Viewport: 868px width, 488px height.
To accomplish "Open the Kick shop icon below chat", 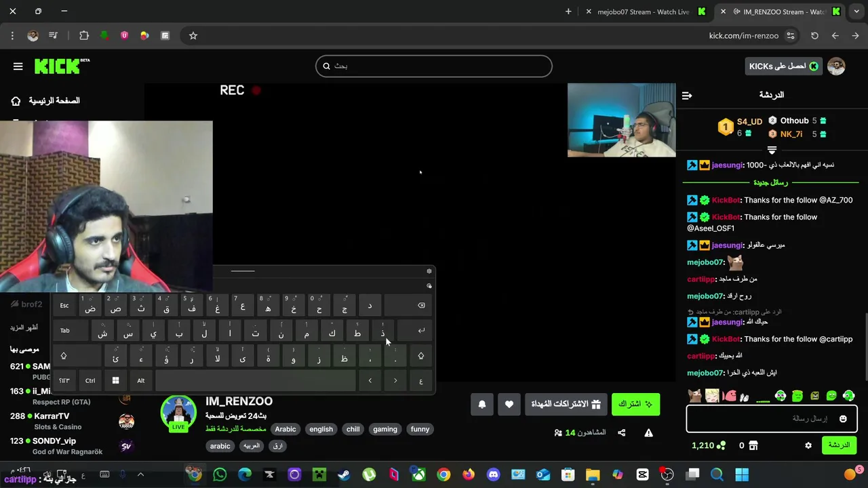I will (x=753, y=445).
